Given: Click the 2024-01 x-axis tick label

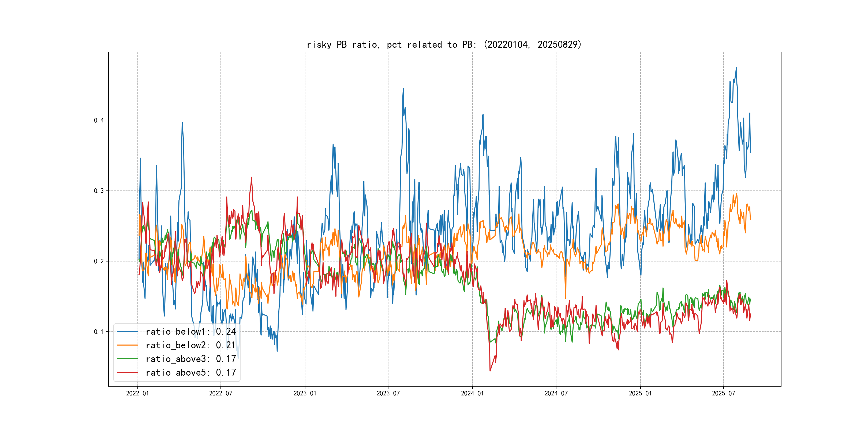Looking at the screenshot, I should (x=472, y=393).
